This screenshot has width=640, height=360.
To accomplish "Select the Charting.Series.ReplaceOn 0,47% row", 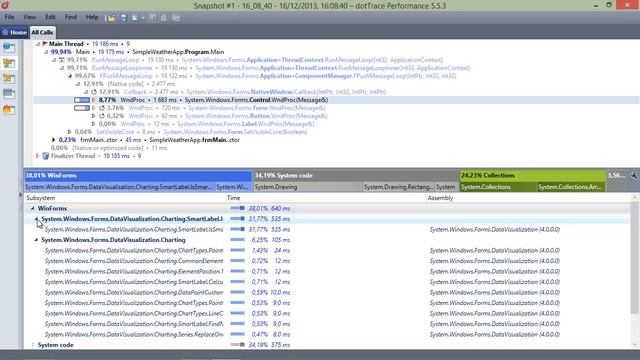I will click(x=327, y=335).
